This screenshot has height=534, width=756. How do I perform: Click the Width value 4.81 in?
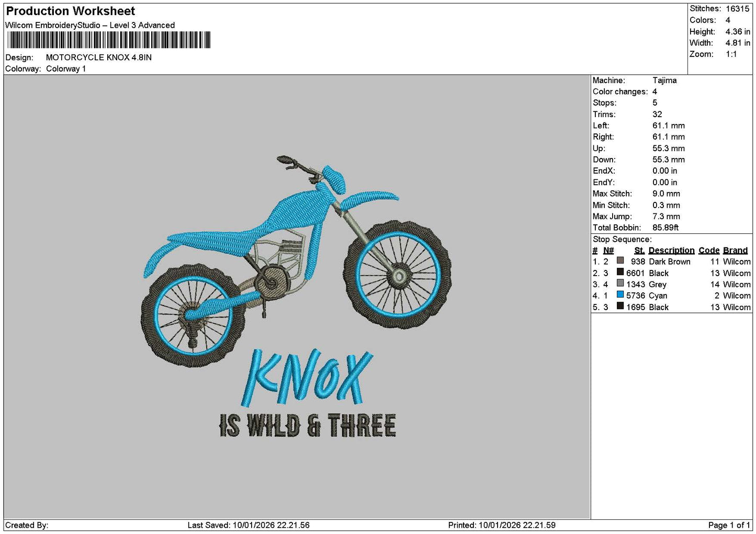pos(738,43)
